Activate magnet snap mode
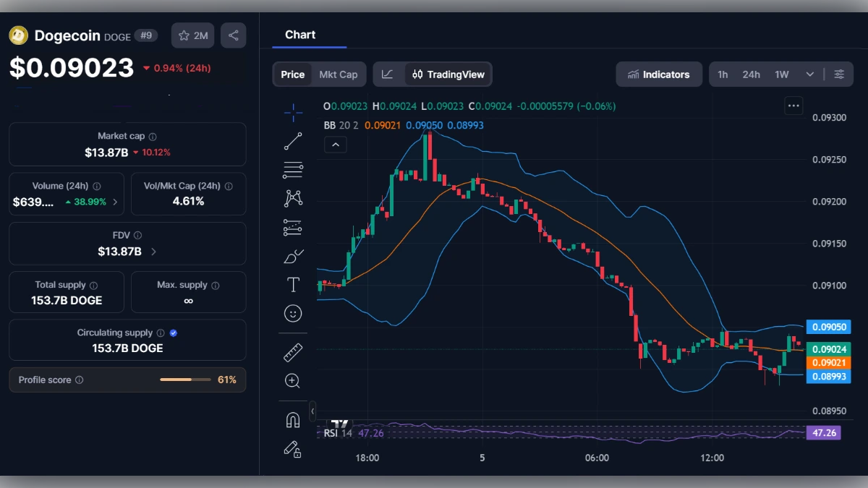868x488 pixels. (x=293, y=420)
